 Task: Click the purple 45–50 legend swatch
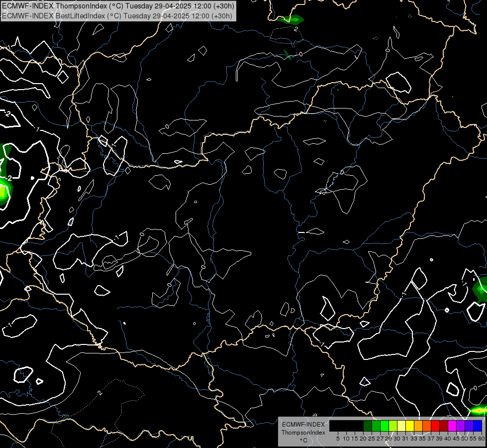tap(461, 426)
